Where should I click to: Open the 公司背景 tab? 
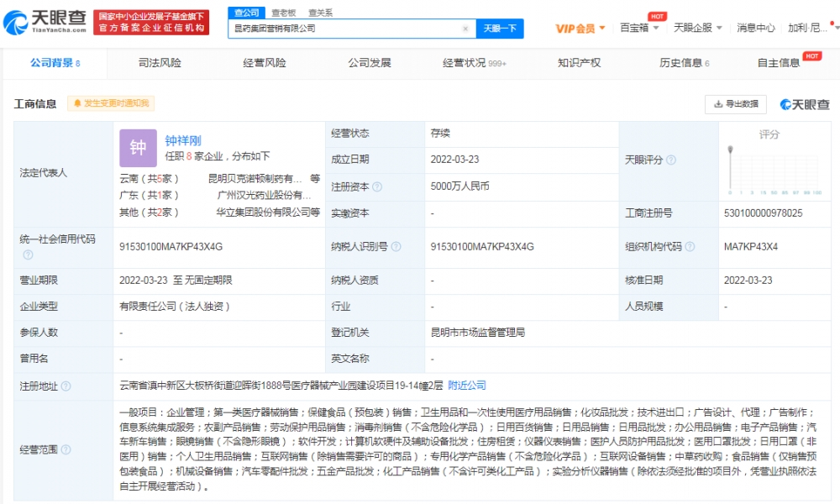[55, 63]
